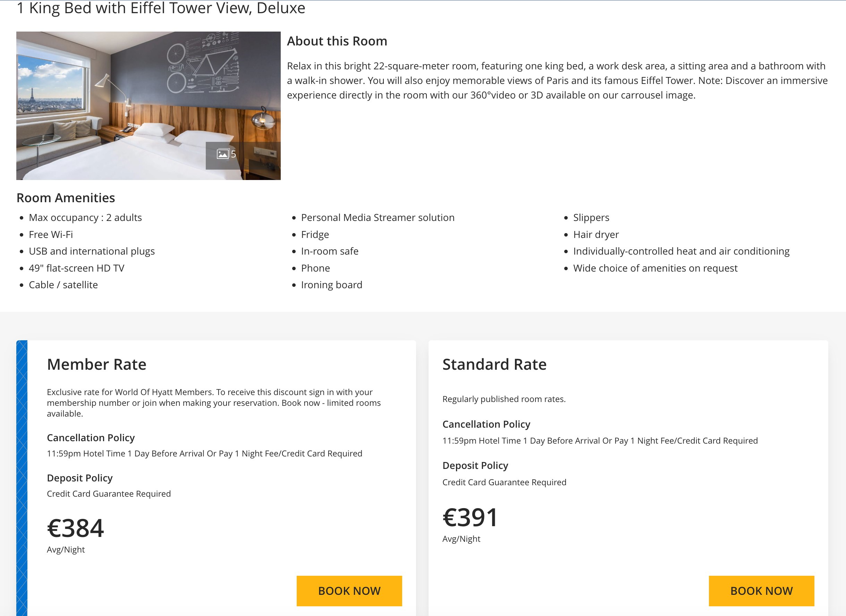This screenshot has height=616, width=846.
Task: Click the Cancellation Policy heading under Member Rate
Action: (x=91, y=438)
